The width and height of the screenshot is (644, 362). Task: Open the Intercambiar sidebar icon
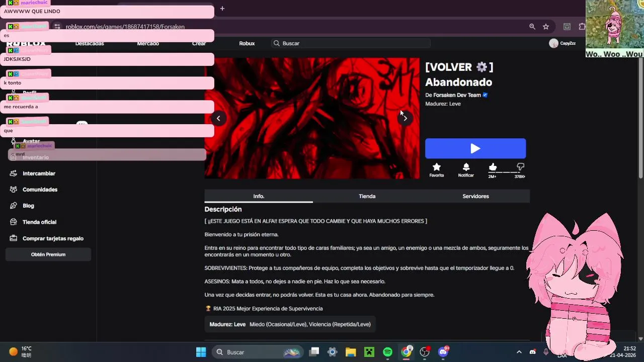(x=14, y=173)
